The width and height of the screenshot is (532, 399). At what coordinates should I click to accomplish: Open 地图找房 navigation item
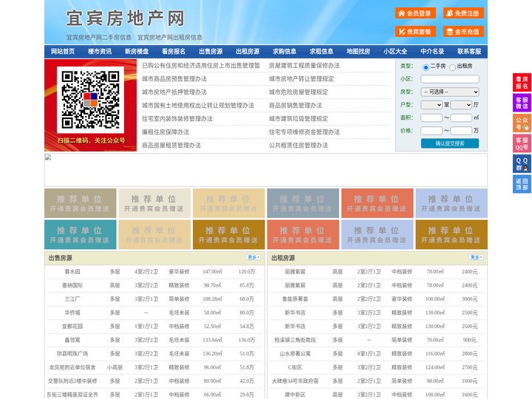[358, 52]
